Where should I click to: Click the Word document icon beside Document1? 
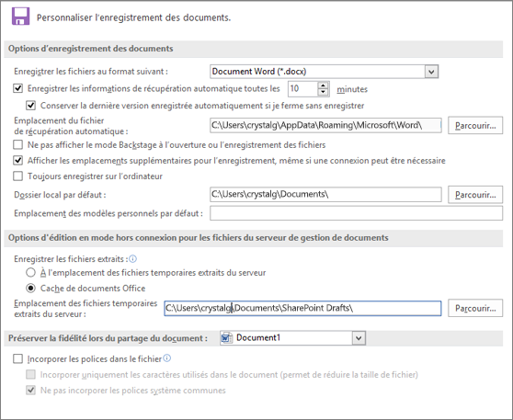(x=226, y=338)
